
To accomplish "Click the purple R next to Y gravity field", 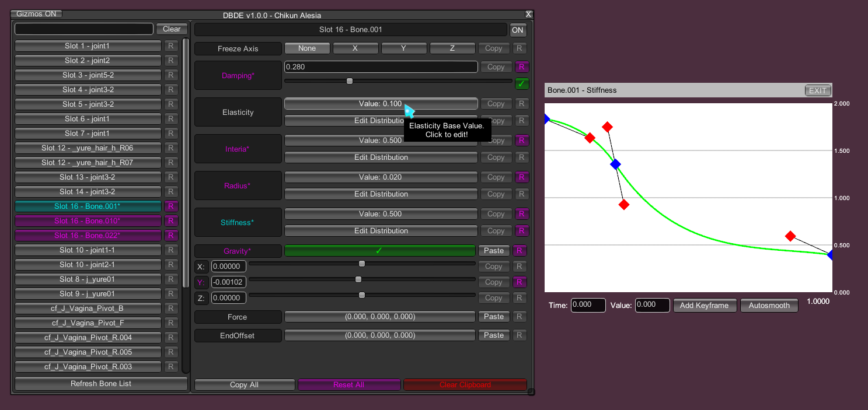I will tap(520, 282).
